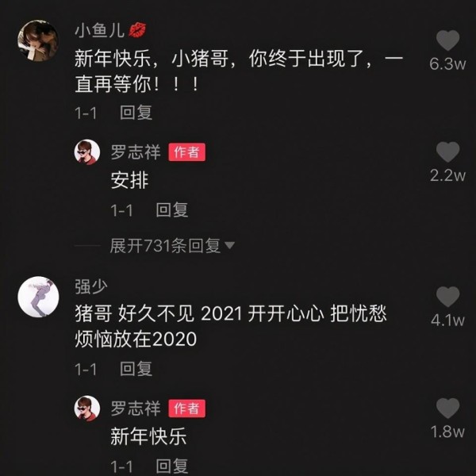Like 小鱼儿's comment with the heart icon
476x476 pixels.
pyautogui.click(x=447, y=40)
